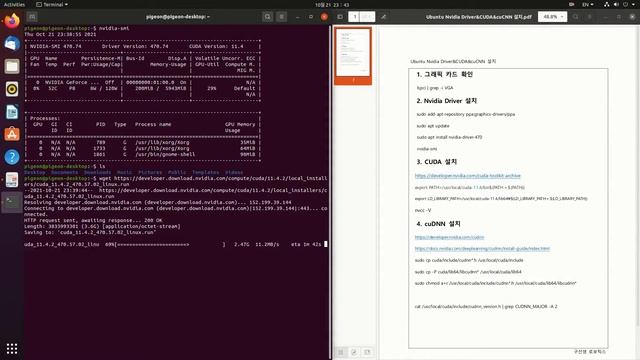
Task: Switch sidebar to the annotations view button
Action: tap(354, 352)
